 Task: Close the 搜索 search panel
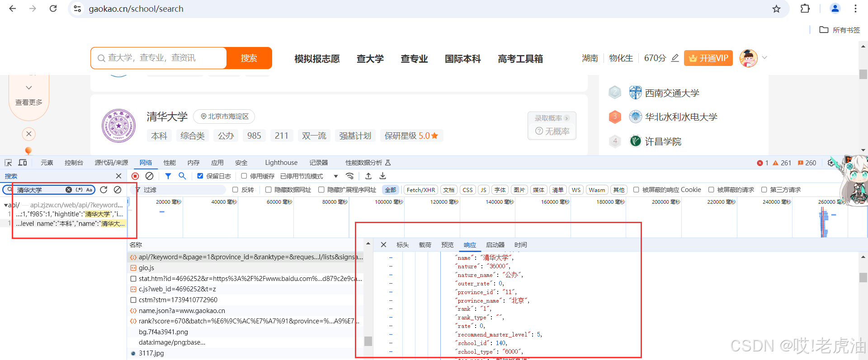pos(118,176)
